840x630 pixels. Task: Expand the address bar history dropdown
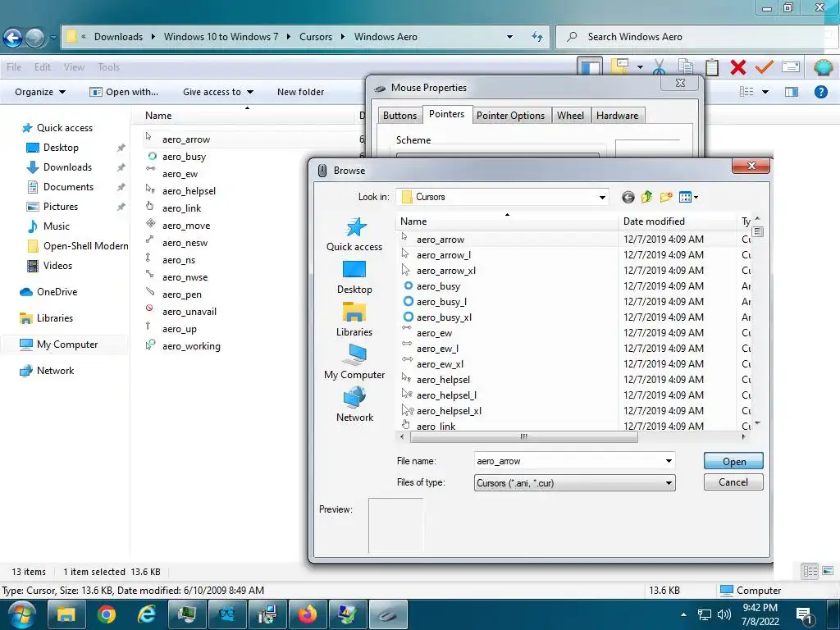tap(509, 36)
